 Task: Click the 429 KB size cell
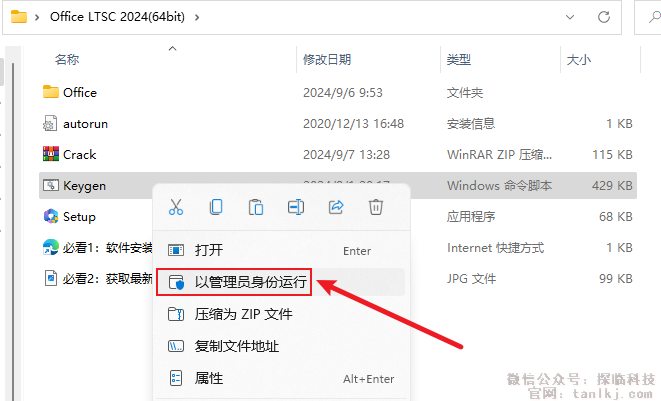coord(612,186)
